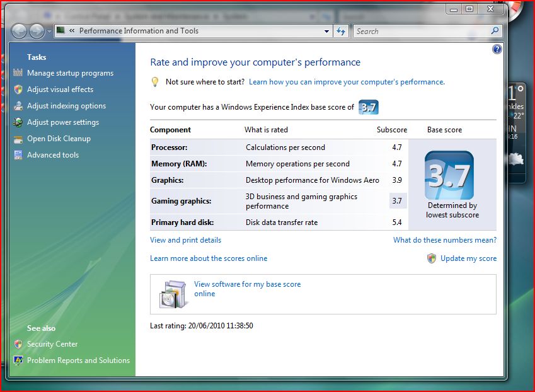
Task: Click the light bulb tip icon
Action: click(155, 82)
